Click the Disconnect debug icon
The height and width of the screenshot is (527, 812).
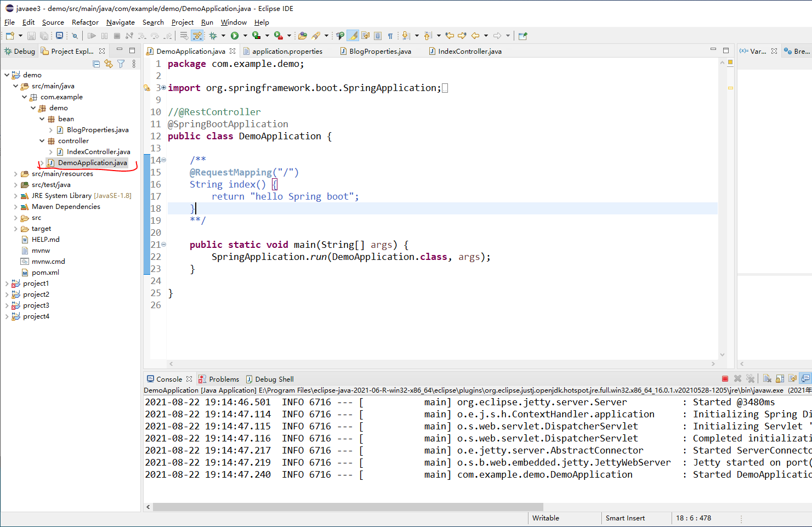[x=129, y=36]
